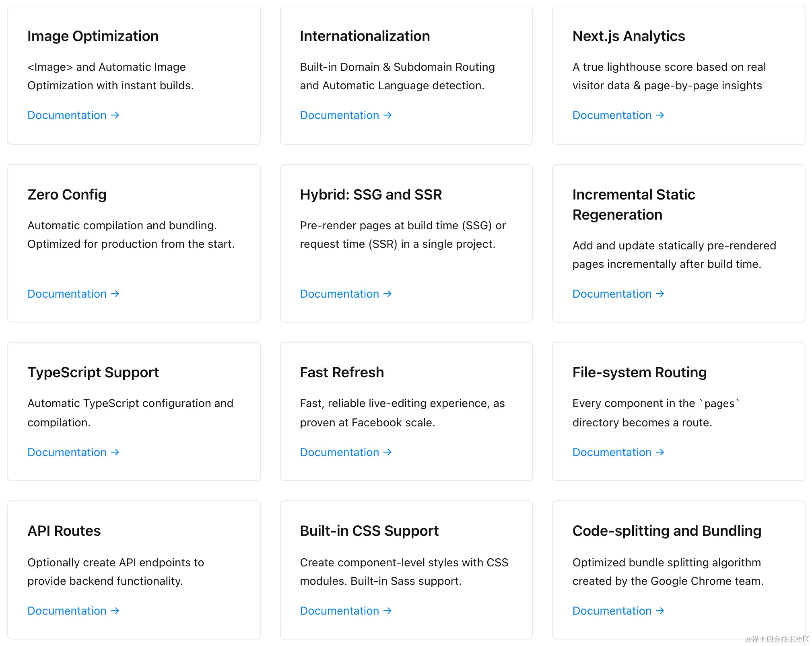Viewport: 812px width, 646px height.
Task: Select the Fast Refresh card heading
Action: pyautogui.click(x=342, y=372)
